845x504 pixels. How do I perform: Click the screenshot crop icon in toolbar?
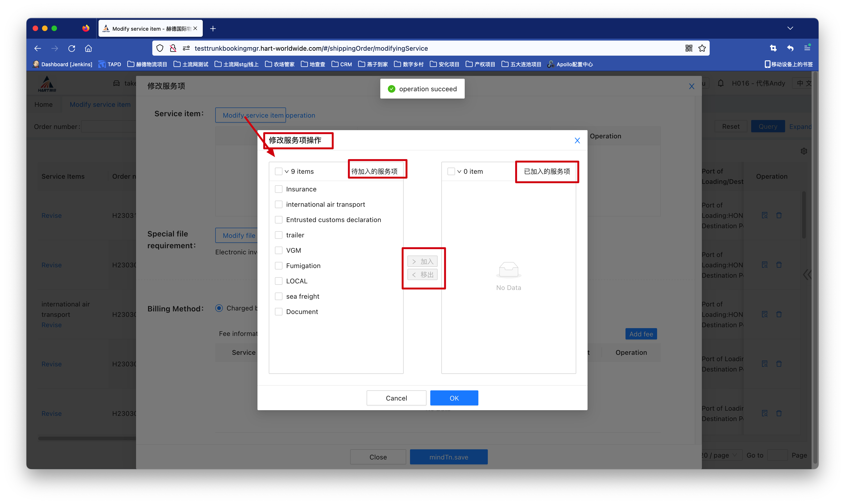(773, 48)
